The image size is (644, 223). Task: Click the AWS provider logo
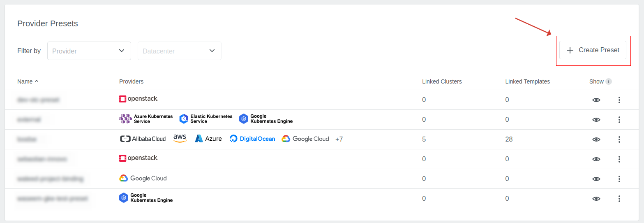180,139
